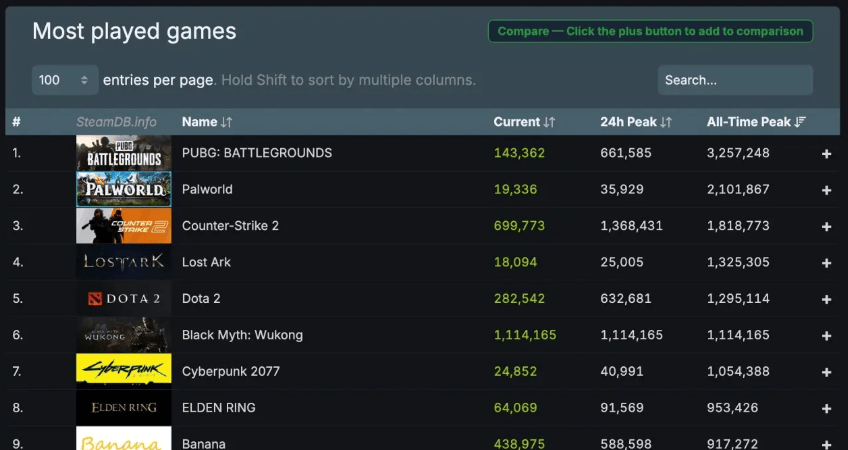The height and width of the screenshot is (450, 848).
Task: Click the PUBG Battlegrounds thumbnail image
Action: 124,153
